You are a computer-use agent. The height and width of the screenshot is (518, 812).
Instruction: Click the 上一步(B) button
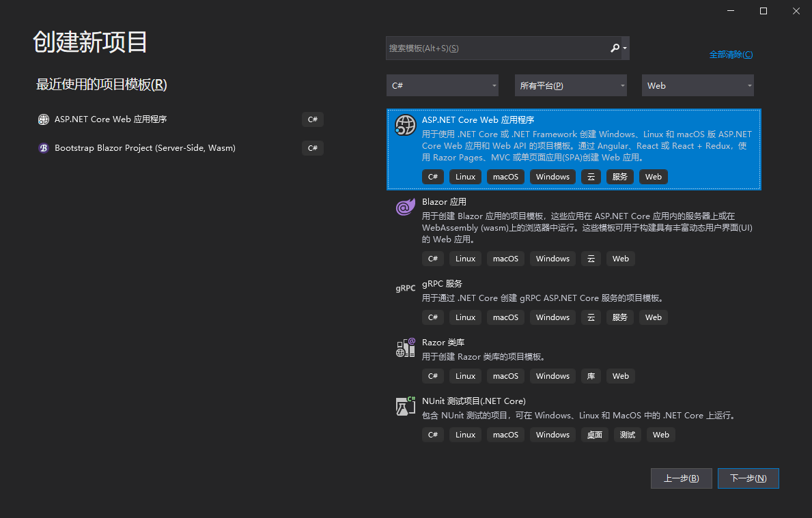(x=682, y=478)
